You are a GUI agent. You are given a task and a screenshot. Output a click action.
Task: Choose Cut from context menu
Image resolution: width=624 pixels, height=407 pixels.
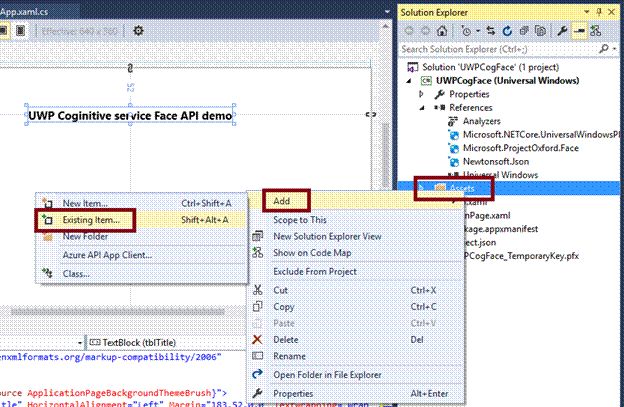[281, 290]
